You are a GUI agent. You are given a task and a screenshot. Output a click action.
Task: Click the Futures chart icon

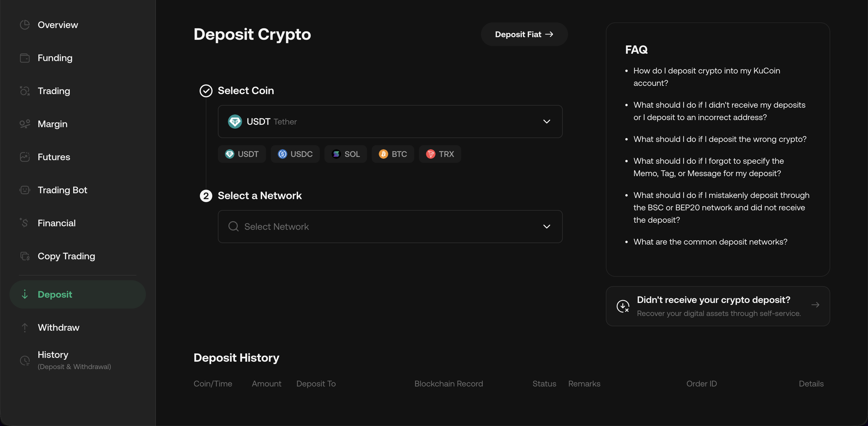click(x=25, y=157)
